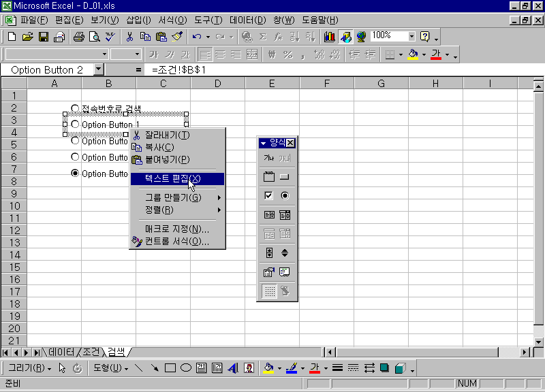Choose 복사(C) in the context menu
The width and height of the screenshot is (545, 392).
pos(177,147)
